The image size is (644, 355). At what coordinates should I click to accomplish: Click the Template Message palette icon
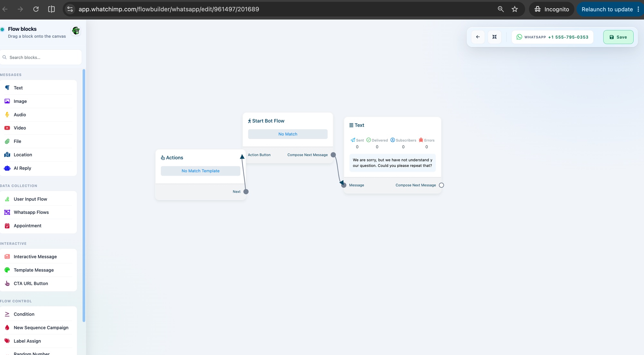[x=7, y=270]
